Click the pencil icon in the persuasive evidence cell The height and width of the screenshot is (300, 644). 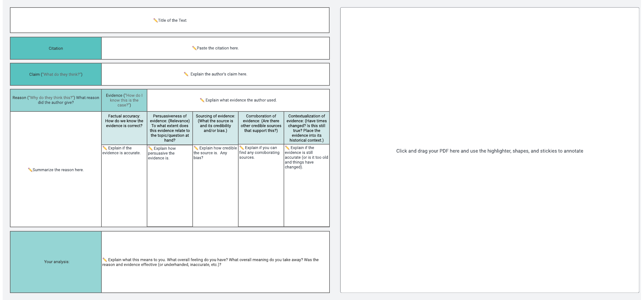[151, 149]
